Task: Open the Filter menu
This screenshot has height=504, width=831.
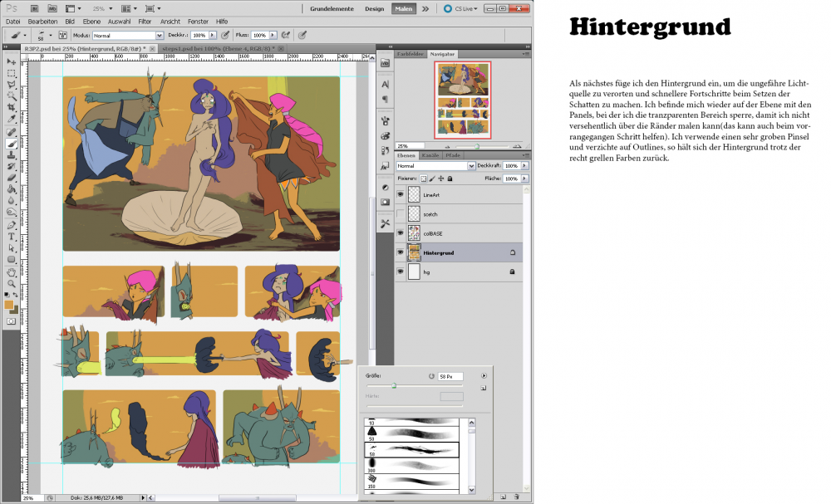Action: point(145,22)
